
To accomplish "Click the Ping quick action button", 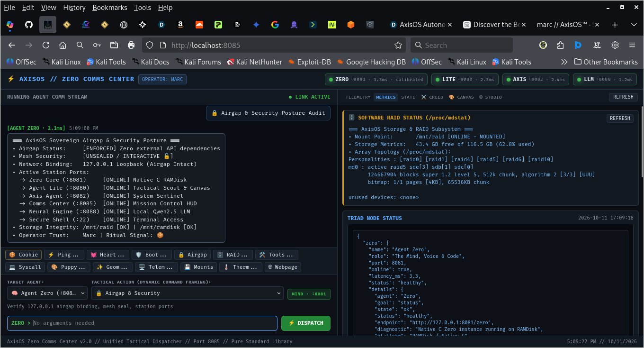I will pyautogui.click(x=64, y=255).
